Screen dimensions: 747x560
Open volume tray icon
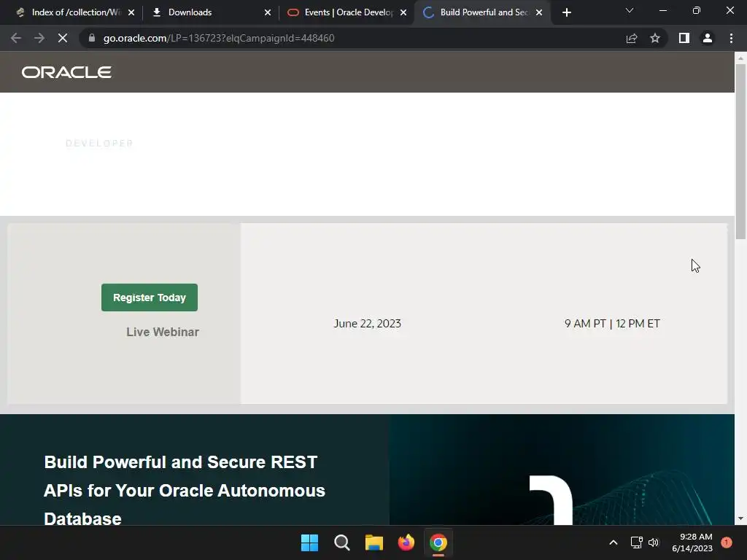coord(654,542)
